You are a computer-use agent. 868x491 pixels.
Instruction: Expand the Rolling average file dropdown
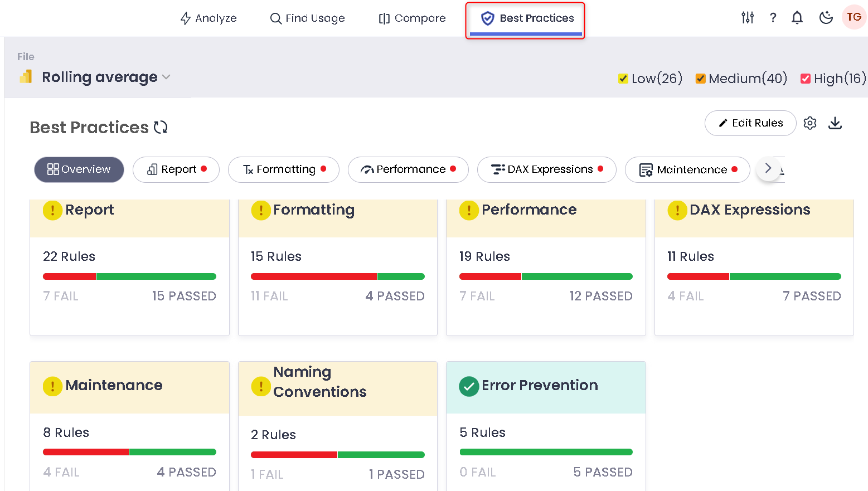pos(166,77)
